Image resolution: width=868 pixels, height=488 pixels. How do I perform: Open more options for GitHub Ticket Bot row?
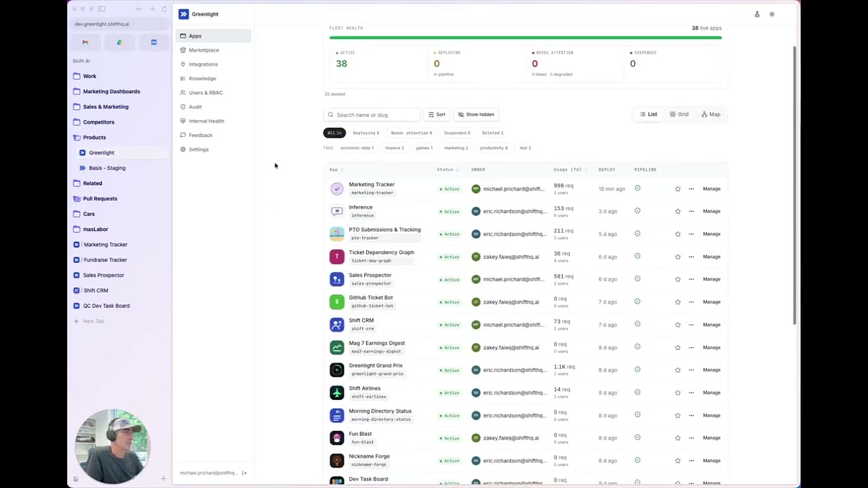coord(691,302)
